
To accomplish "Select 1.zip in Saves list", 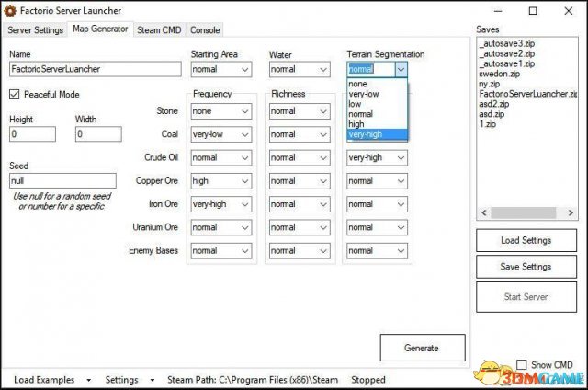I will click(488, 124).
